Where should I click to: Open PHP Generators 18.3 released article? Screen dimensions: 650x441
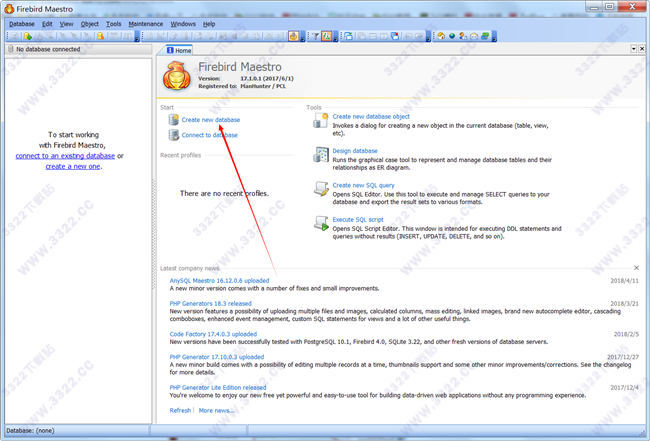(x=210, y=303)
